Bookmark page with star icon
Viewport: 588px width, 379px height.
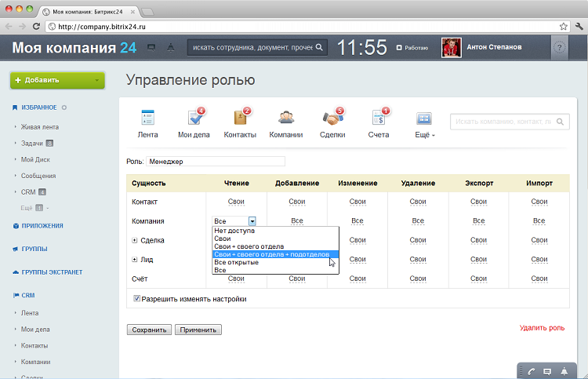coord(563,26)
